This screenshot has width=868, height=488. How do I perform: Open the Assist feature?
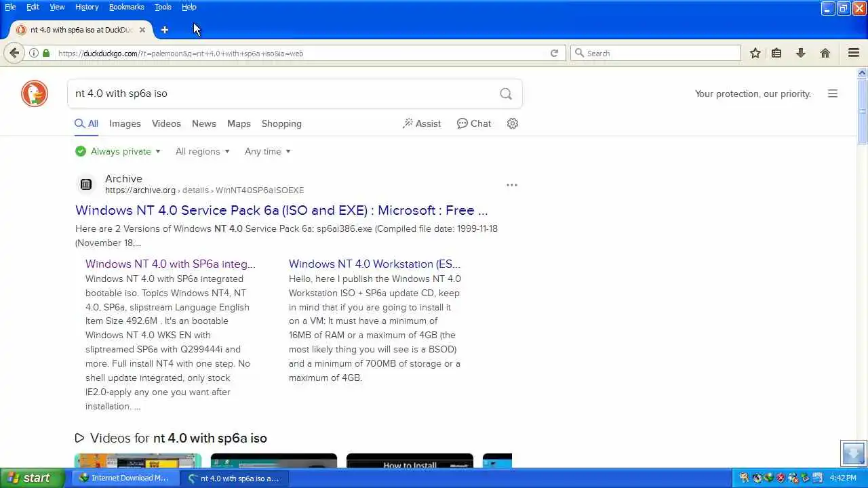tap(422, 123)
